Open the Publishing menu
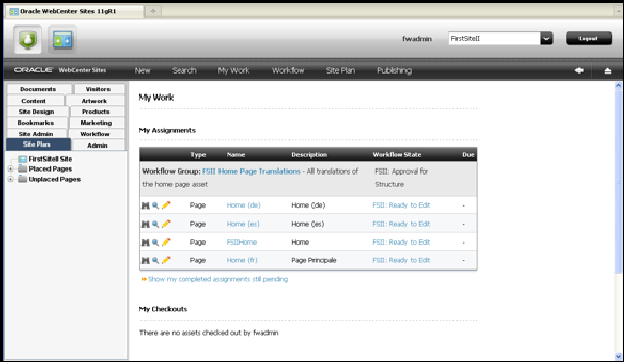The width and height of the screenshot is (624, 362). 394,70
